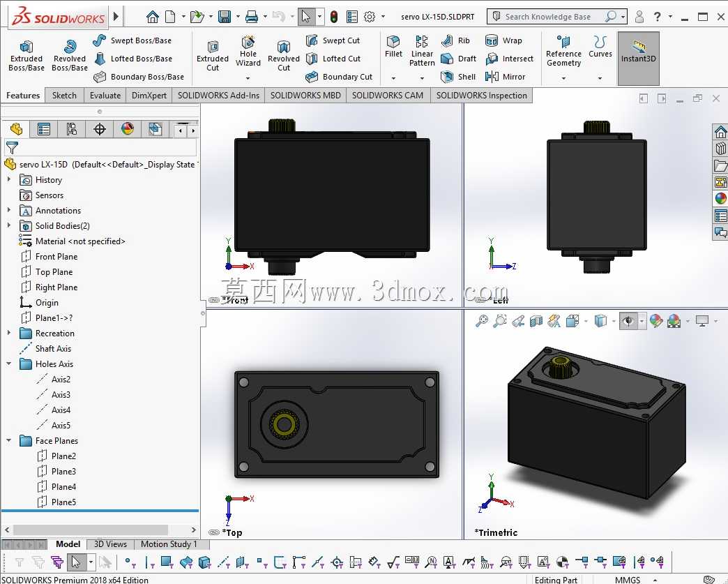Image resolution: width=728 pixels, height=584 pixels.
Task: Select Plane4 in the tree
Action: click(x=56, y=486)
